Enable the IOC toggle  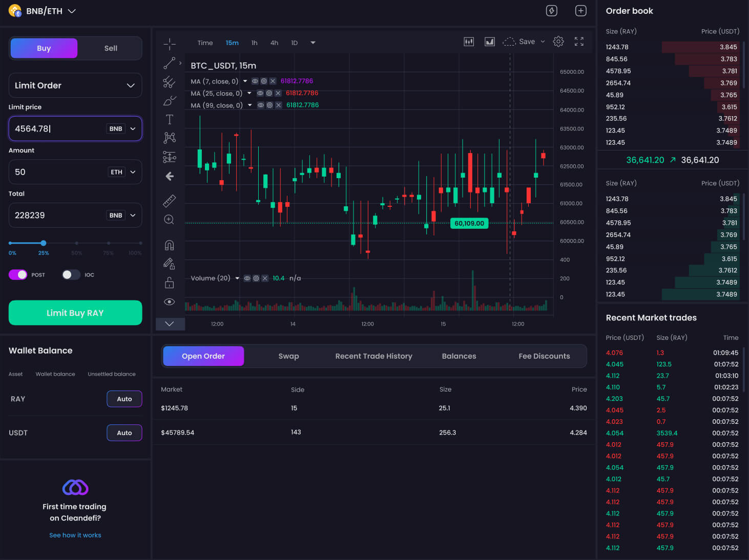(71, 275)
